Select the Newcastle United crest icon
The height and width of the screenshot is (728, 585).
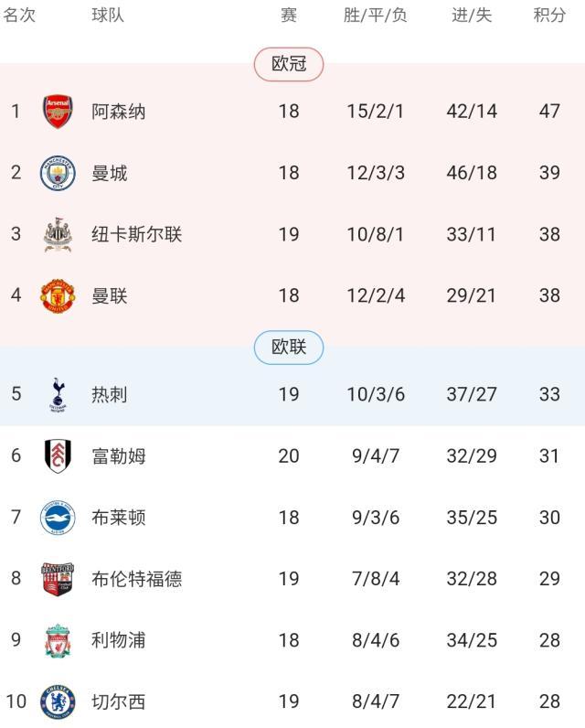point(58,234)
